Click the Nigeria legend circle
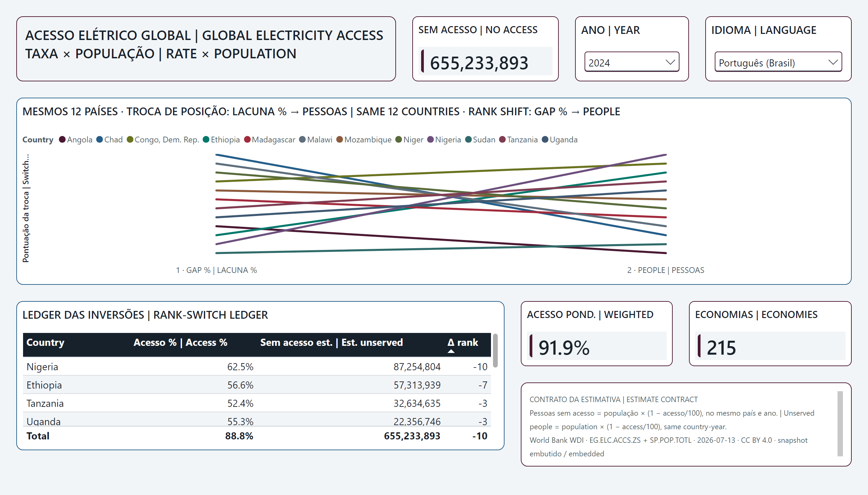 [430, 140]
